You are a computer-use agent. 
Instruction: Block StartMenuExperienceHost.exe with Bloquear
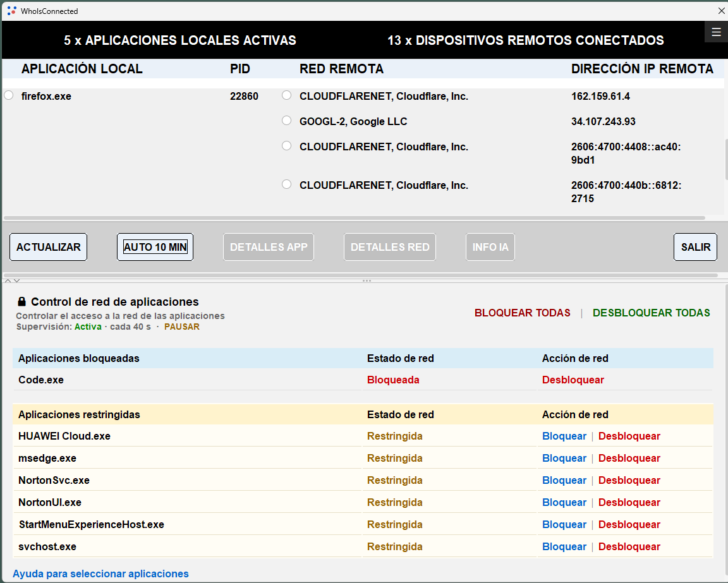[564, 524]
